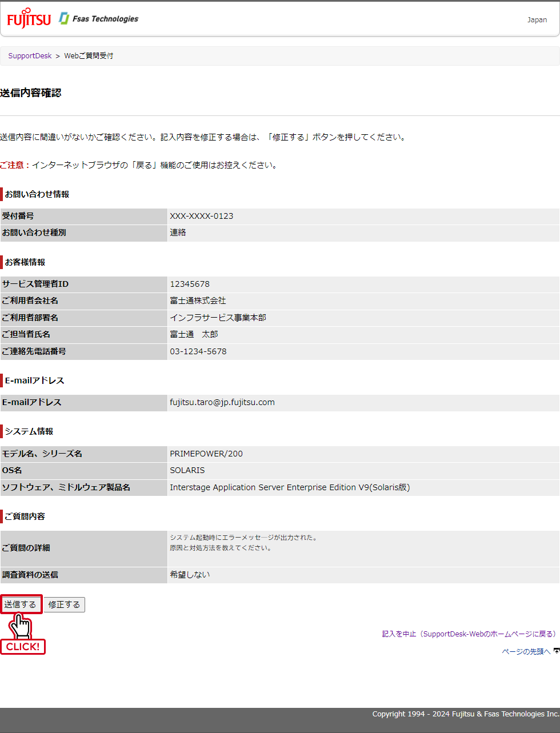
Task: Click the 送信内容確認 heading
Action: [31, 93]
